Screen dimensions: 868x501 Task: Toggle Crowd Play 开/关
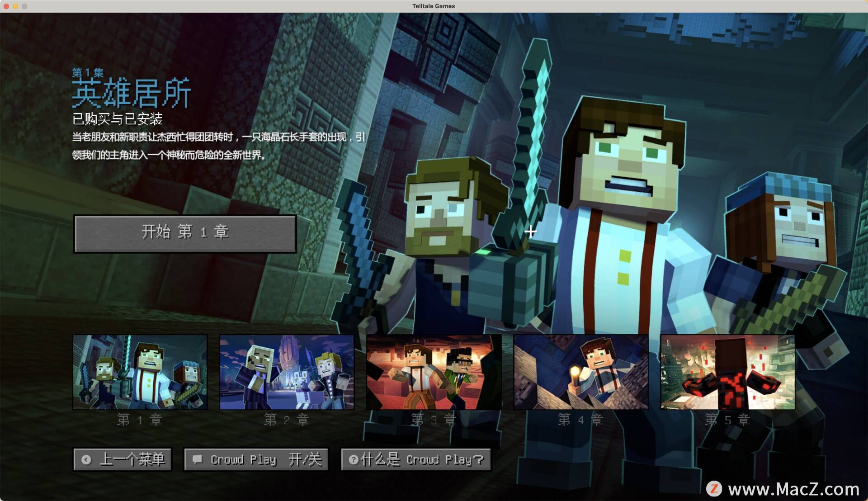[x=256, y=459]
